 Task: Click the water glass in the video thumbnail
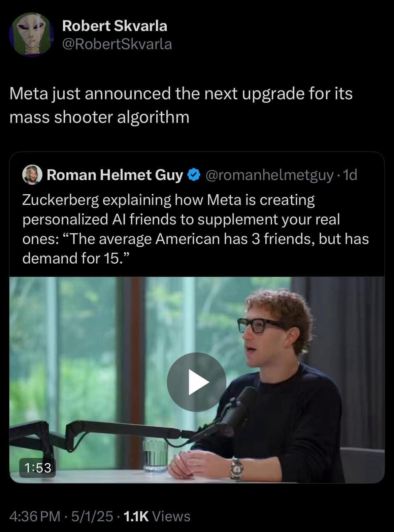coord(155,454)
